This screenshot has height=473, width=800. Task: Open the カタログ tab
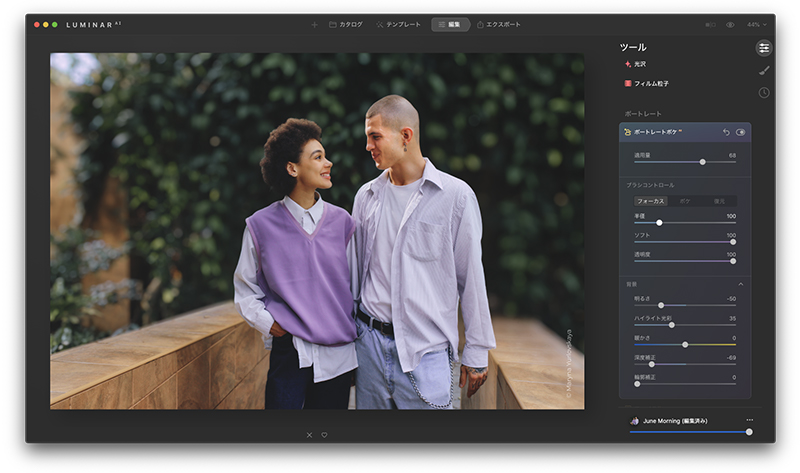tap(346, 24)
